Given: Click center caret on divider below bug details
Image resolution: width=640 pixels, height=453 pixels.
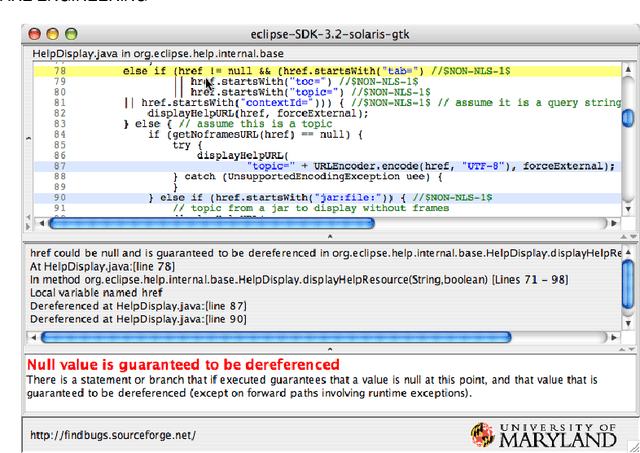Looking at the screenshot, I should click(330, 349).
